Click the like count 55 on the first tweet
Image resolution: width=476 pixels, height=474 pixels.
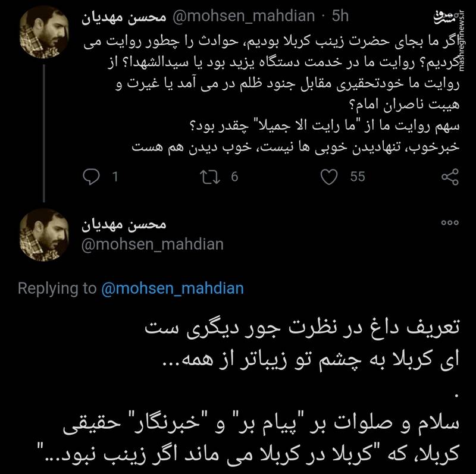pyautogui.click(x=357, y=177)
